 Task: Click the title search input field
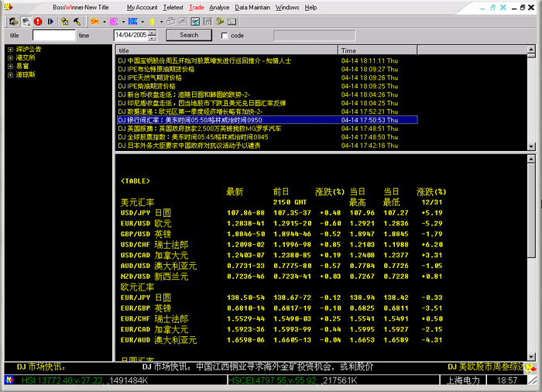click(54, 36)
